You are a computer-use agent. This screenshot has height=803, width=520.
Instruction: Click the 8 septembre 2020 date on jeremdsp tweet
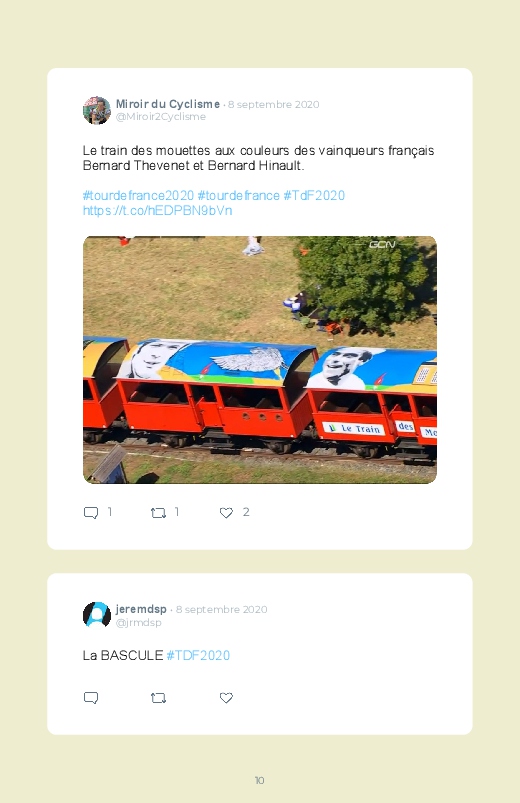tap(221, 609)
